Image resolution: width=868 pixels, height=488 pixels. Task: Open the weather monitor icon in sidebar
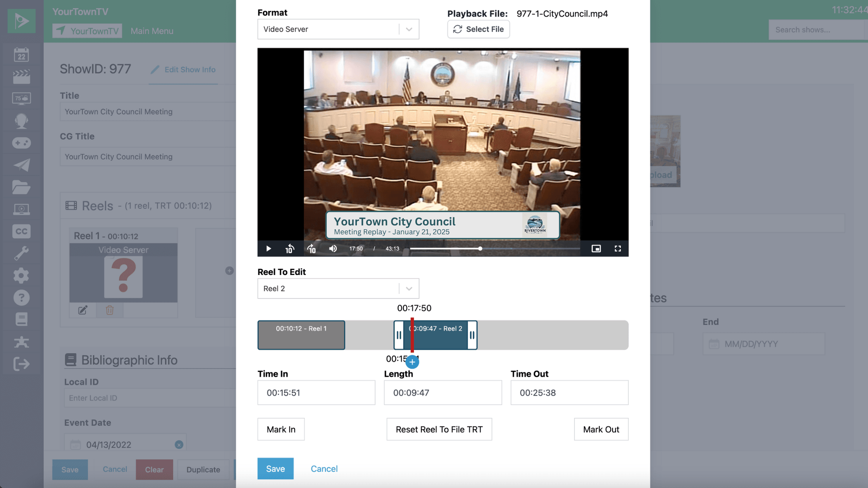21,99
